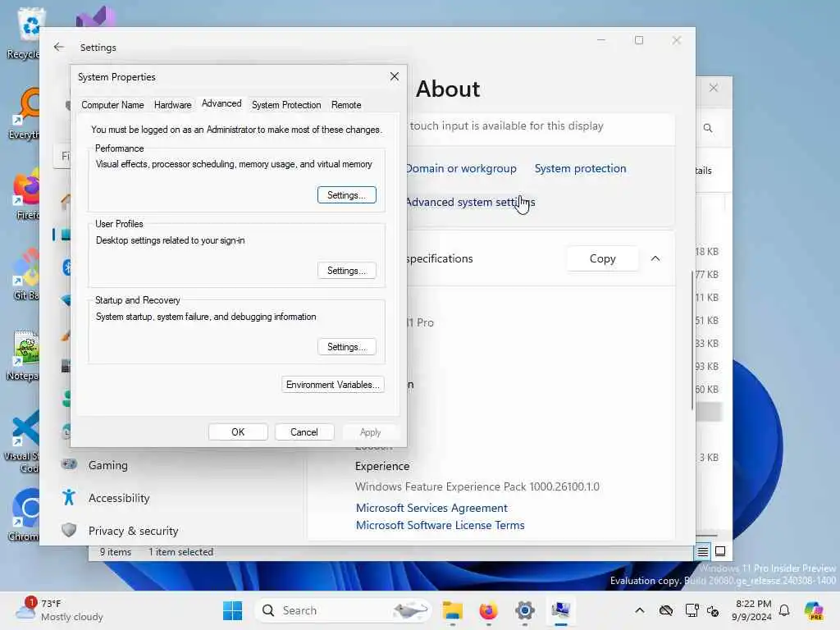Viewport: 840px width, 630px height.
Task: Click the Gaming controller icon
Action: (x=69, y=464)
